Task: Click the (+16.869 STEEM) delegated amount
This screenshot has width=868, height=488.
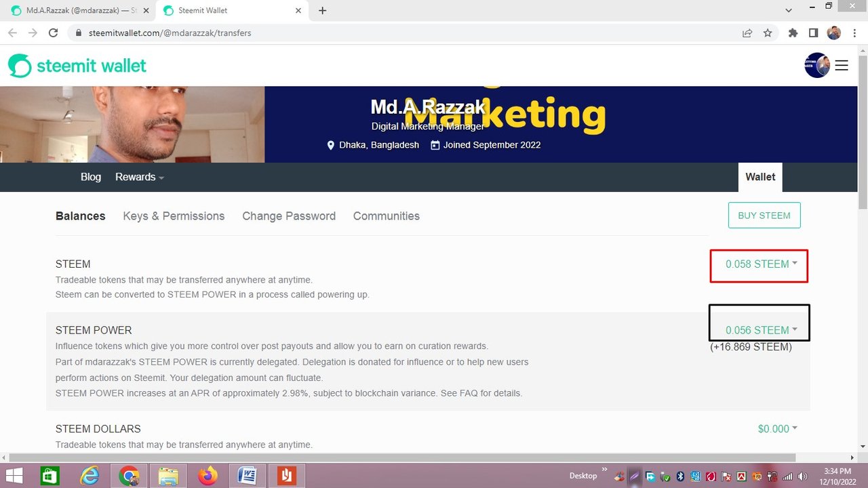Action: (x=751, y=347)
